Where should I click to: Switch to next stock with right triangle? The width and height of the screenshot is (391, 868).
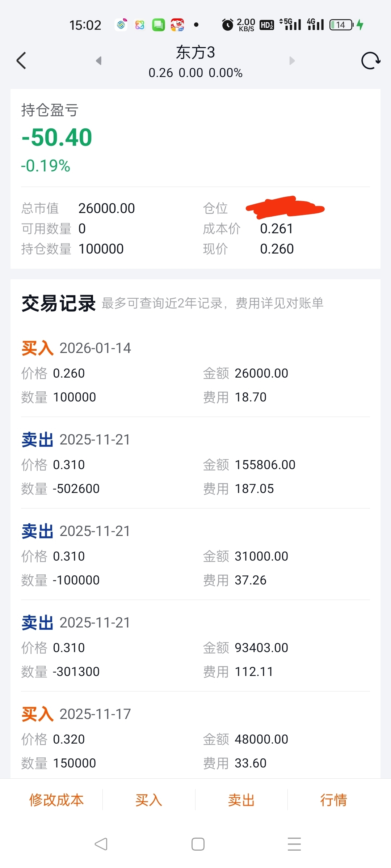(x=292, y=60)
